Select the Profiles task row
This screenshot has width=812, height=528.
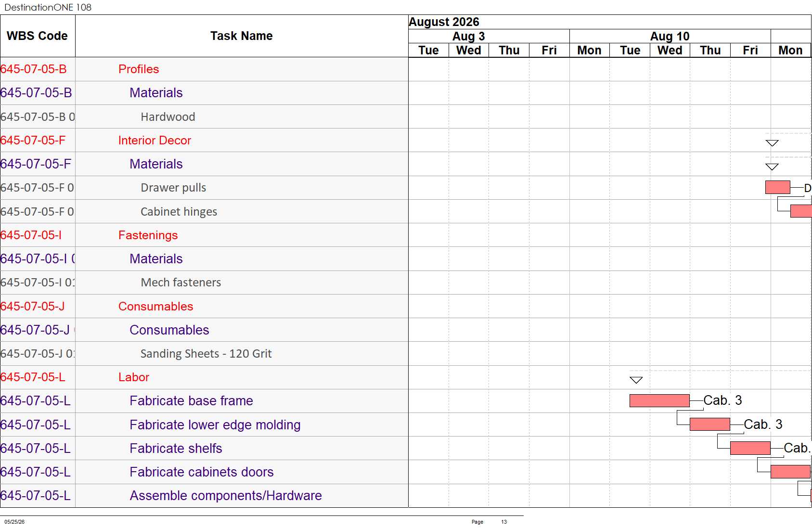(204, 69)
